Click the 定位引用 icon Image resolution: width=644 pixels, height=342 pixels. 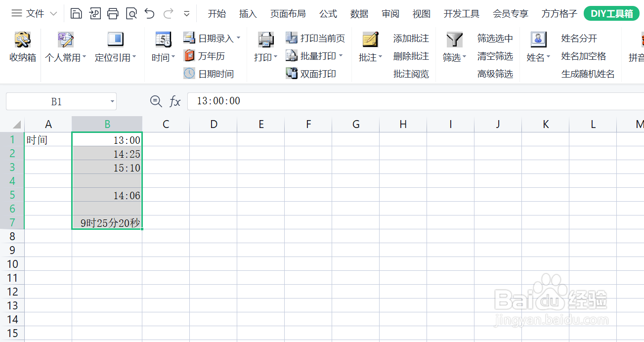click(x=115, y=39)
